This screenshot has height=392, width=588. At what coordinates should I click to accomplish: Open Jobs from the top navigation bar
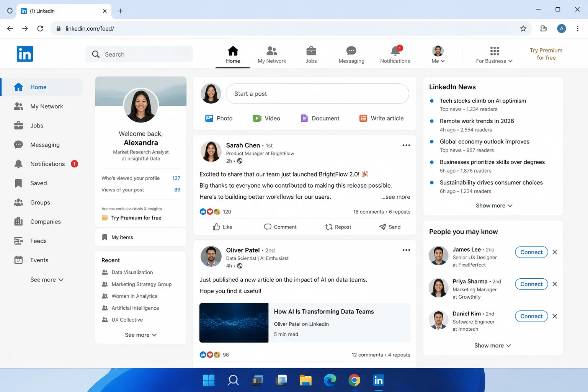pyautogui.click(x=311, y=55)
